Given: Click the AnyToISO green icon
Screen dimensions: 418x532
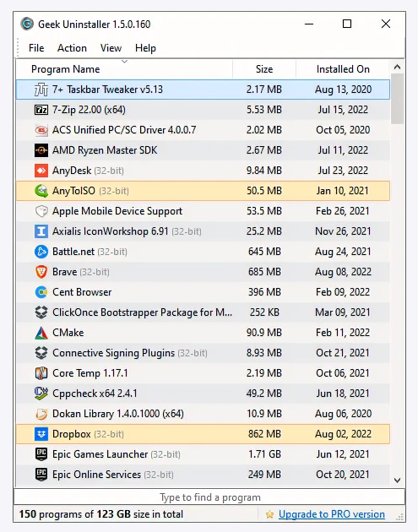Looking at the screenshot, I should 41,191.
